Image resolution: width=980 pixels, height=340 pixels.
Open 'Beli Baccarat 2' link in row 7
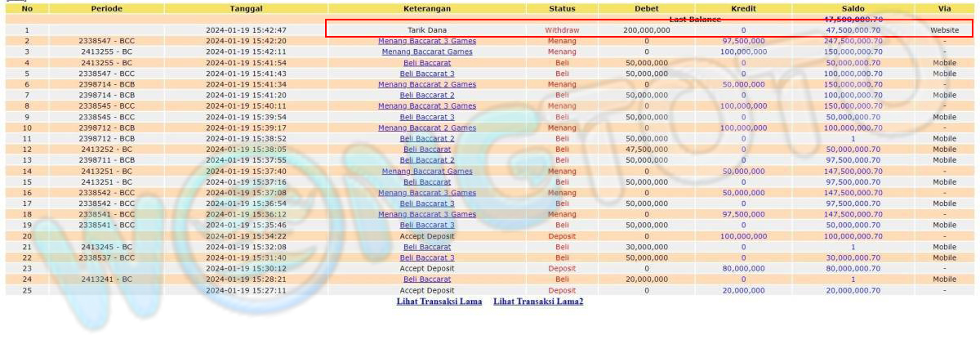pos(426,95)
